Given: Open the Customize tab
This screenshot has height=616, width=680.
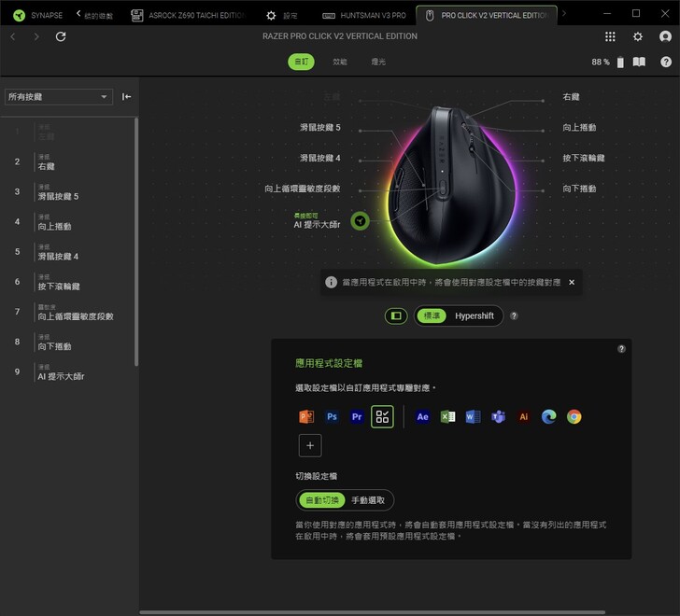Looking at the screenshot, I should click(x=302, y=62).
